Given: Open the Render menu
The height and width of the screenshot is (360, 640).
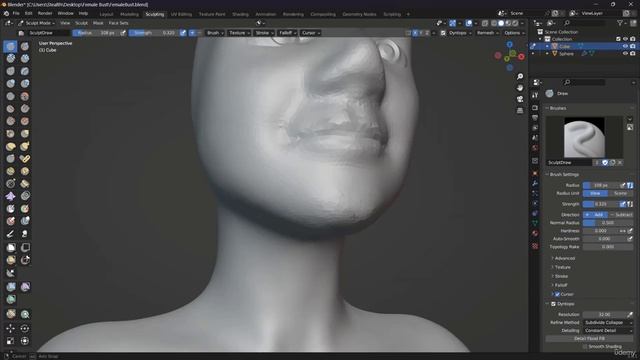Looking at the screenshot, I should (x=45, y=13).
